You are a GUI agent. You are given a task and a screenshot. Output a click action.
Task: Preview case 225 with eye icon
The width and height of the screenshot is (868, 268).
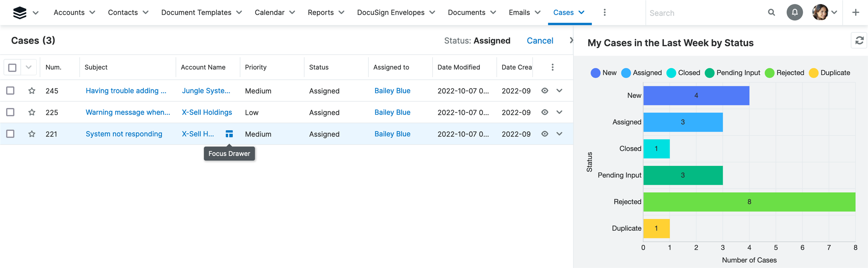point(545,112)
